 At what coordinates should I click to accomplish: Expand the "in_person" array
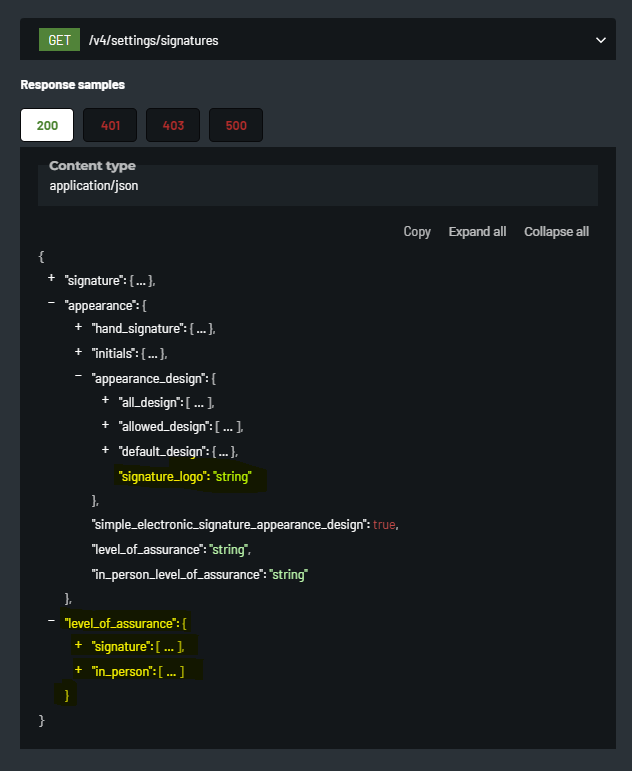pos(78,670)
